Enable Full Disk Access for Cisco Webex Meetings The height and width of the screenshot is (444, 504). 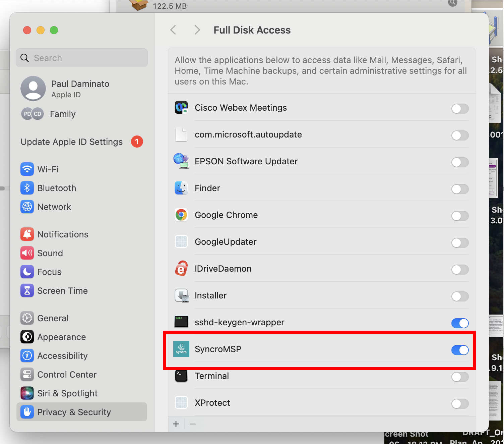[x=460, y=109]
